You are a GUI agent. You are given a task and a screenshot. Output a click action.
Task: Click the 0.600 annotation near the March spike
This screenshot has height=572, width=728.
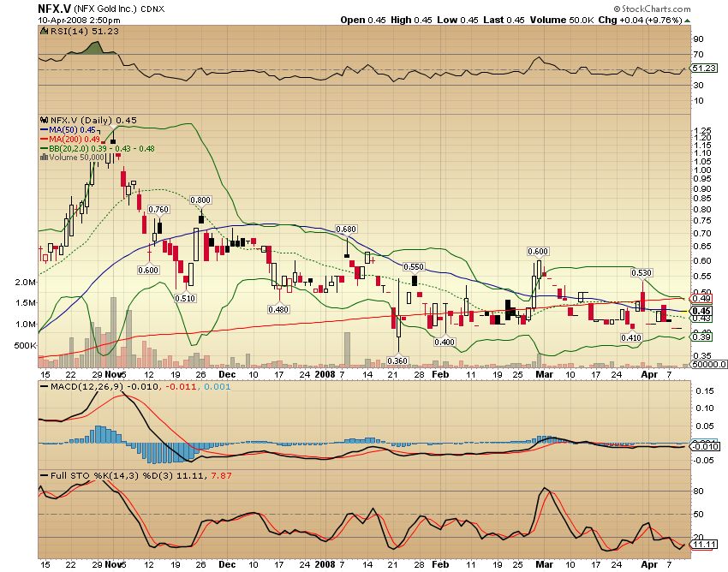[x=536, y=253]
